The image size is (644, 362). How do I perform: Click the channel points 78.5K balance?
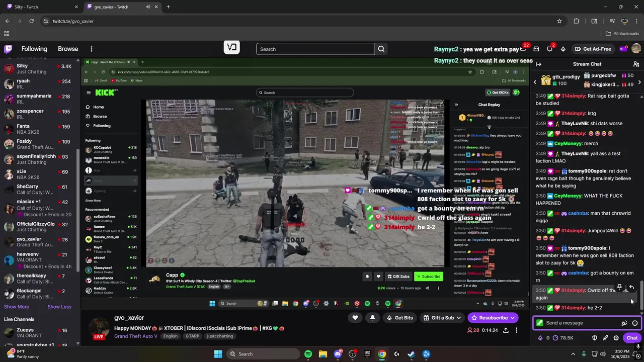[563, 338]
